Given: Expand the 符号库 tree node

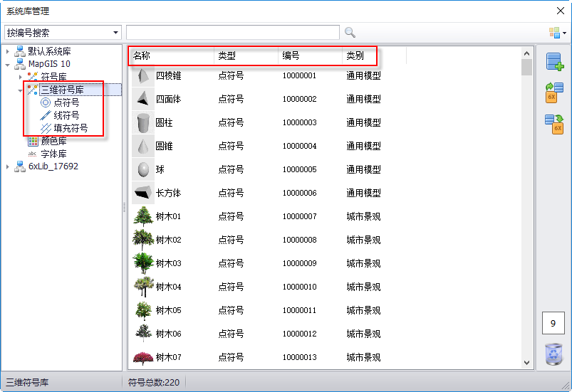Looking at the screenshot, I should 21,77.
